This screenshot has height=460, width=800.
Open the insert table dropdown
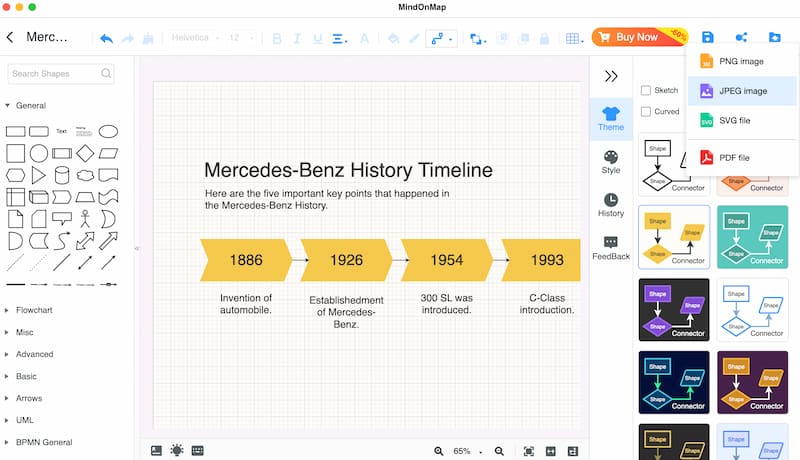(574, 38)
